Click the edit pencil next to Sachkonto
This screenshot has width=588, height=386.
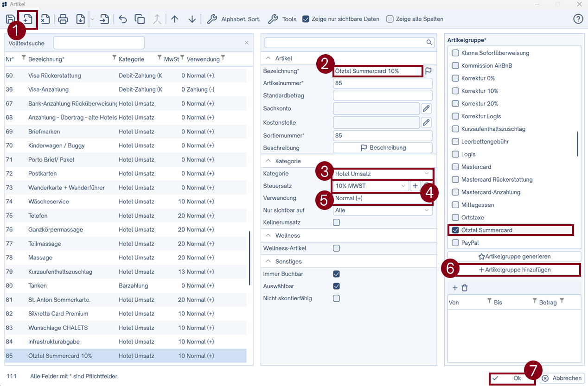pos(426,108)
